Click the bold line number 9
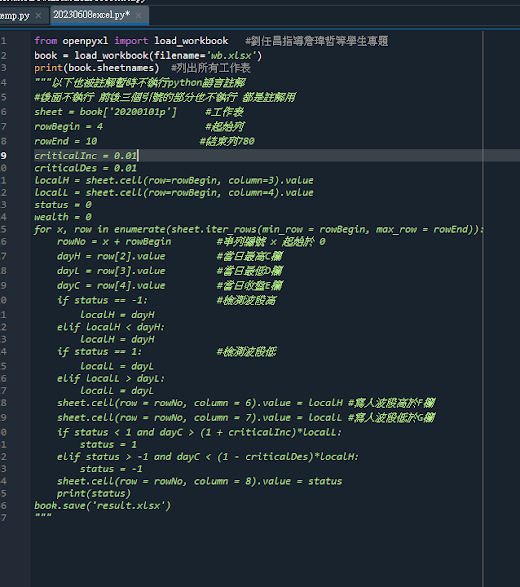520x587 pixels. (x=3, y=155)
